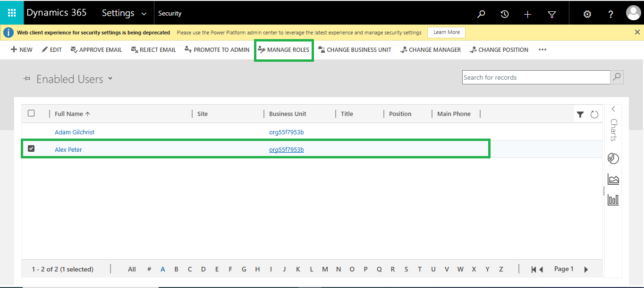This screenshot has height=288, width=644.
Task: Select the bar chart icon
Action: (613, 200)
